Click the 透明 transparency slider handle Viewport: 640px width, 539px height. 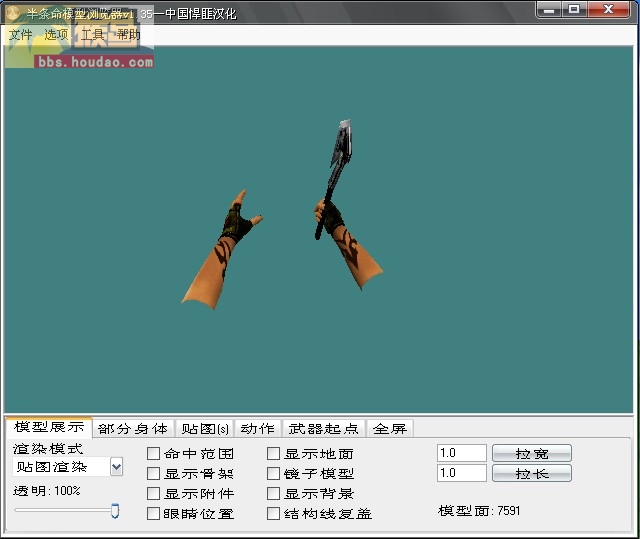(115, 511)
